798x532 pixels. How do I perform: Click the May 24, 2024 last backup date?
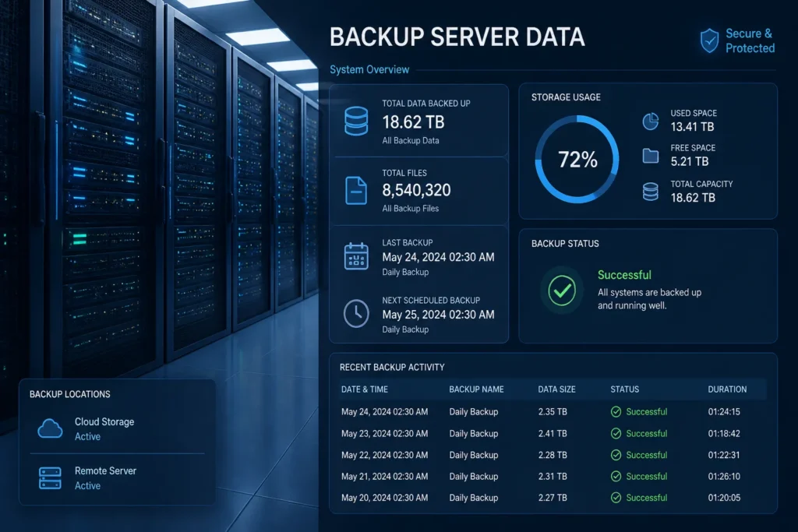point(438,257)
